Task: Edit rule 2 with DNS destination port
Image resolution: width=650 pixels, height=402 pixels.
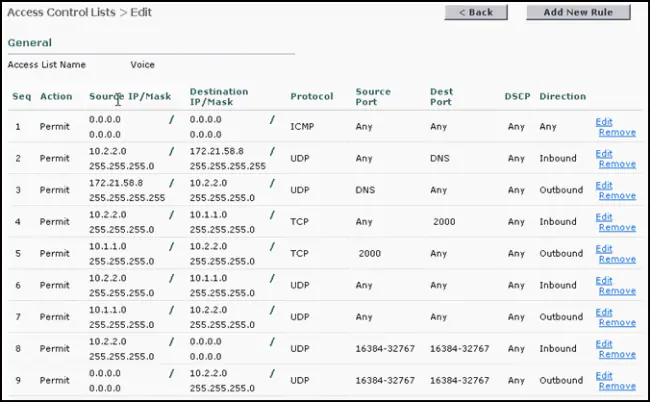Action: (604, 154)
